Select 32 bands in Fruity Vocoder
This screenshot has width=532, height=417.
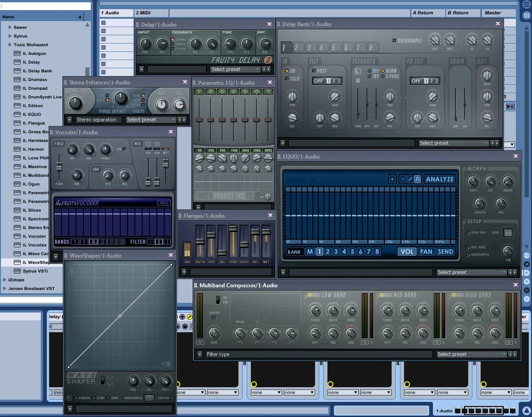pyautogui.click(x=102, y=242)
